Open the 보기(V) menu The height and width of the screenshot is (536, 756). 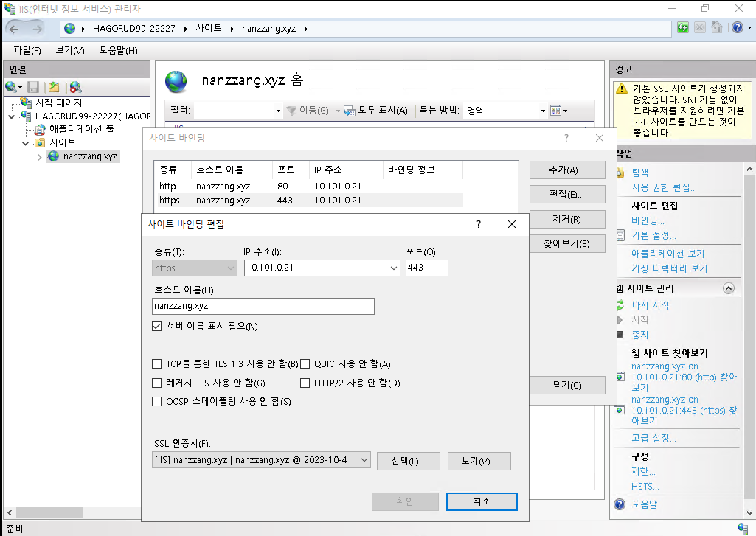click(70, 50)
